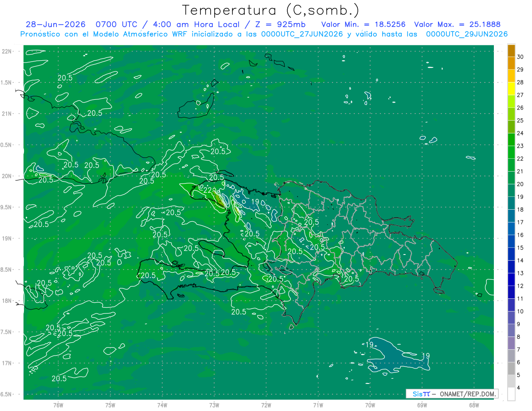The image size is (532, 411).
Task: Click the colorbar label '12'
Action: coord(520,286)
